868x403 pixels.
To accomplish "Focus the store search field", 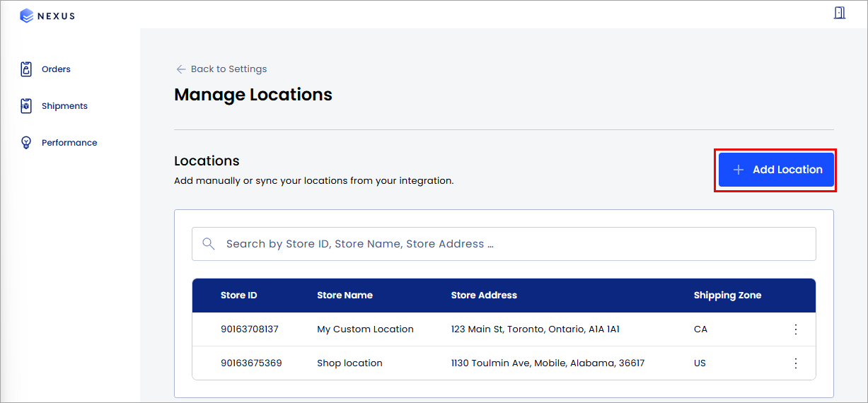I will point(504,244).
